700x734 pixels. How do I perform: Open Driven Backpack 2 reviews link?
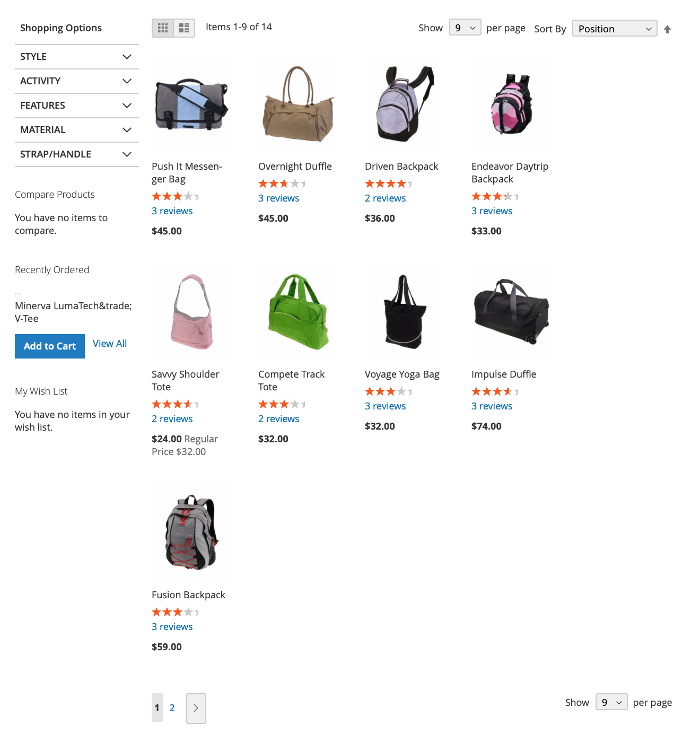click(386, 198)
